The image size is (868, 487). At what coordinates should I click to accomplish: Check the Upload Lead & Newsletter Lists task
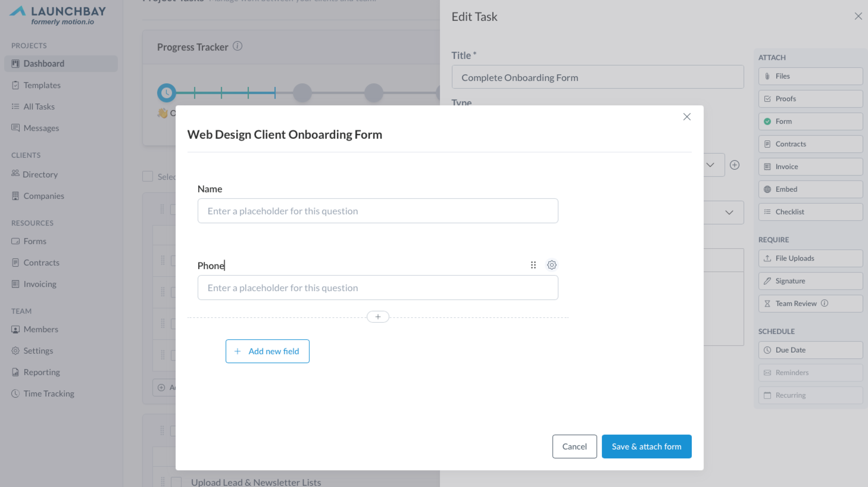point(176,482)
